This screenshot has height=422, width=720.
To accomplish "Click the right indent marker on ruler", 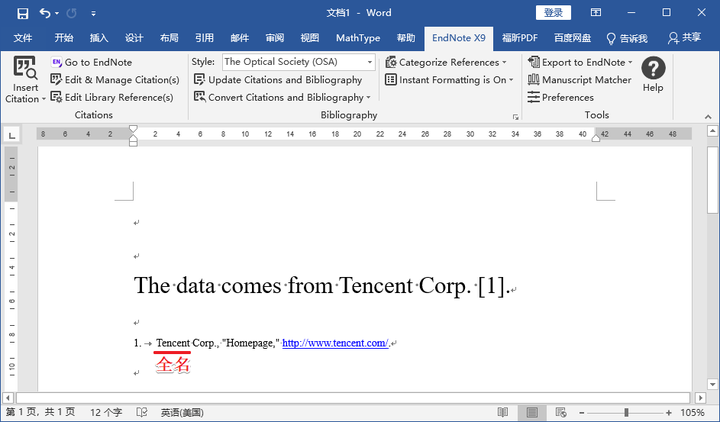I will click(596, 139).
